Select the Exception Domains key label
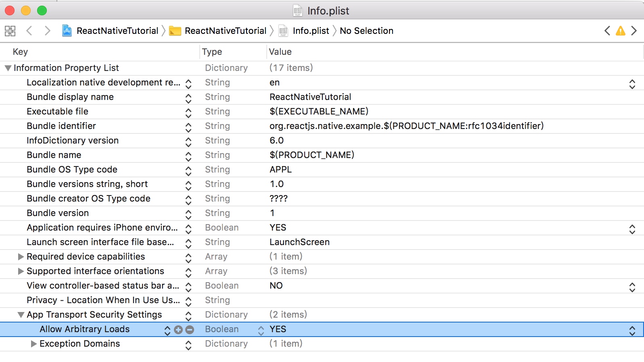644x362 pixels. [x=80, y=343]
